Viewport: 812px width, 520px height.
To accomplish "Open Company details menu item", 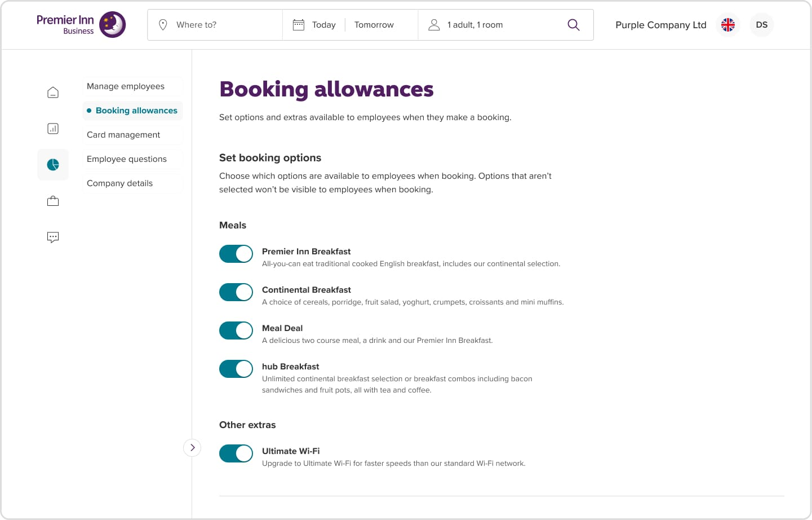I will pyautogui.click(x=132, y=183).
